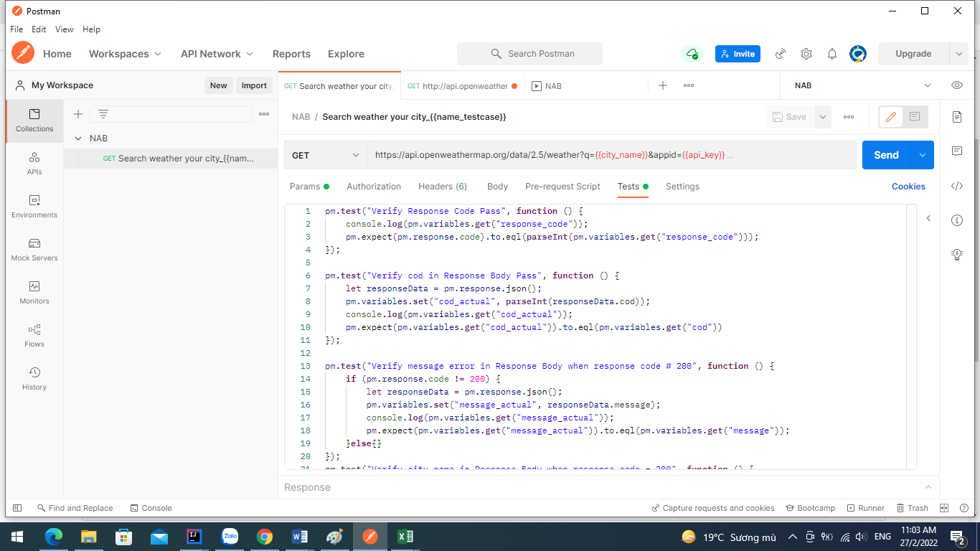Open a new request tab with plus
This screenshot has height=551, width=980.
click(x=663, y=85)
